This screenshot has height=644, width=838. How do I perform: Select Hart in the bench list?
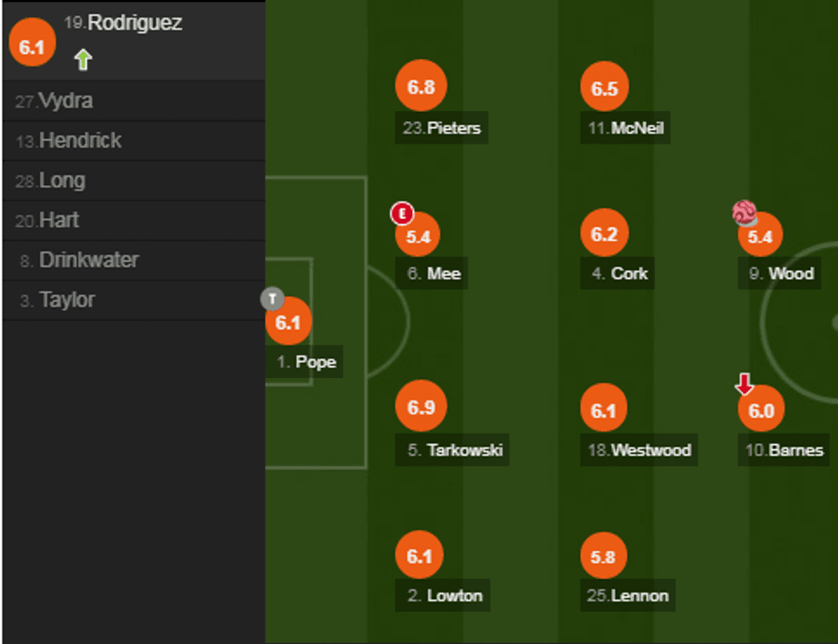(59, 221)
